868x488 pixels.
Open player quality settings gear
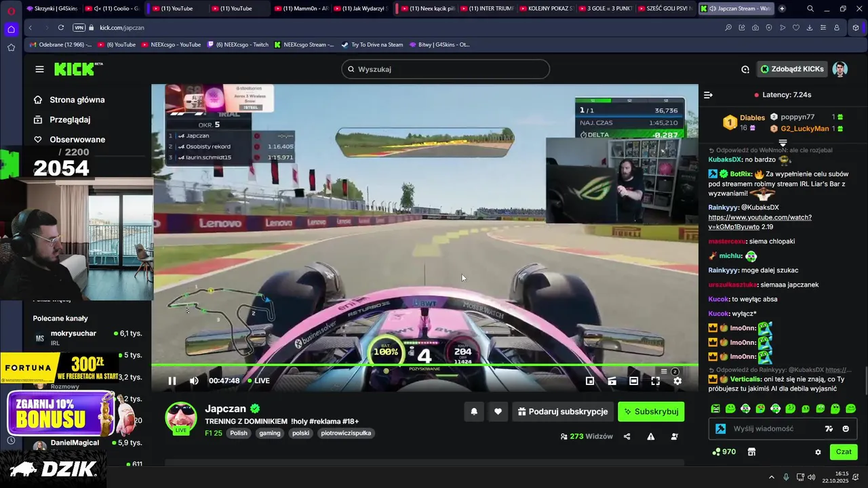coord(677,381)
